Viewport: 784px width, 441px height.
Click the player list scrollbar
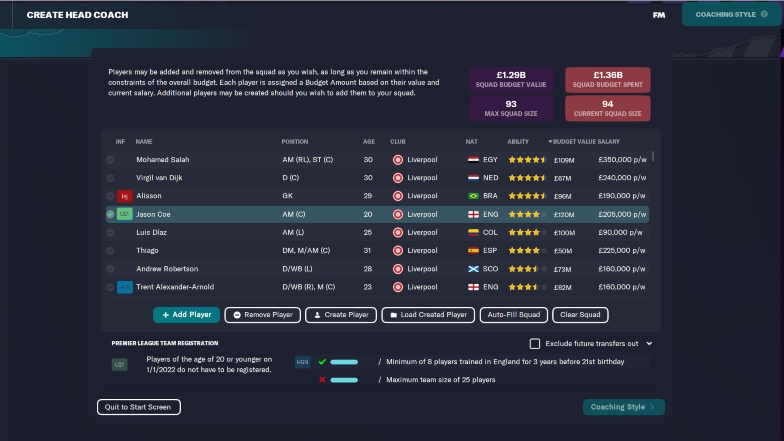click(x=654, y=156)
